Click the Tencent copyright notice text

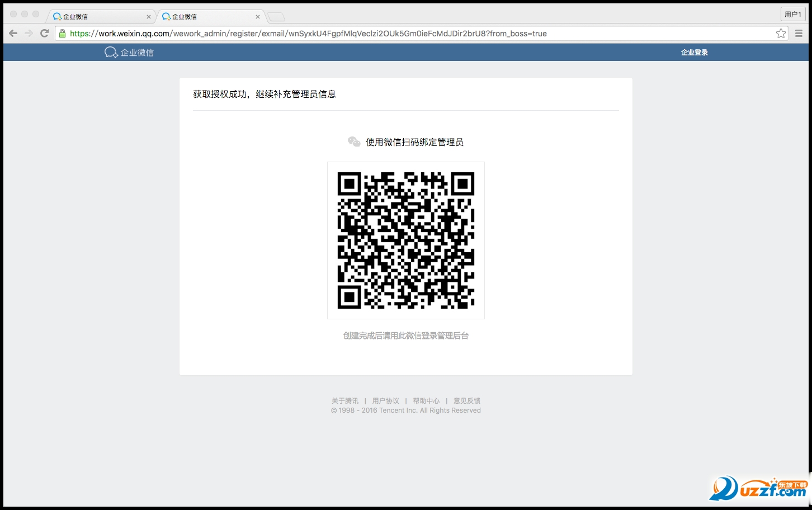406,410
